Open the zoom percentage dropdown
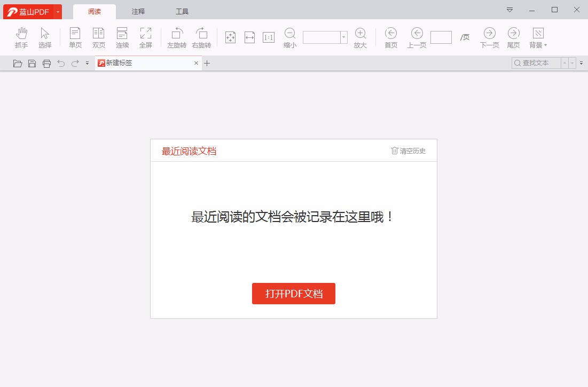 point(342,37)
